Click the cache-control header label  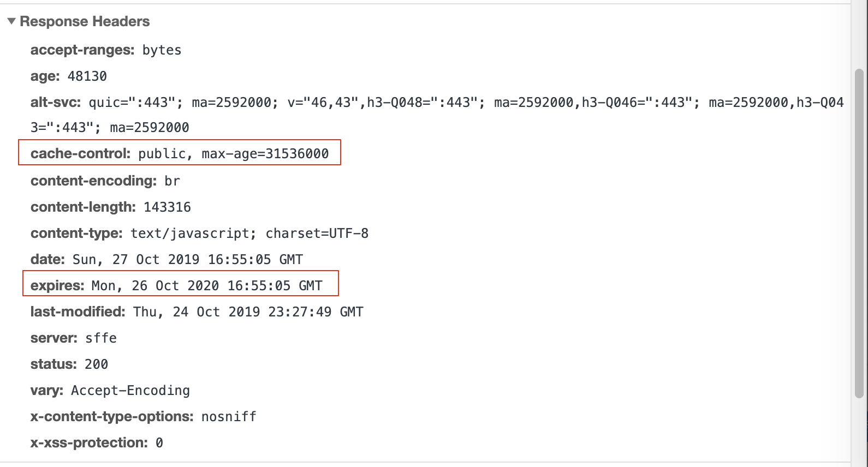(81, 153)
